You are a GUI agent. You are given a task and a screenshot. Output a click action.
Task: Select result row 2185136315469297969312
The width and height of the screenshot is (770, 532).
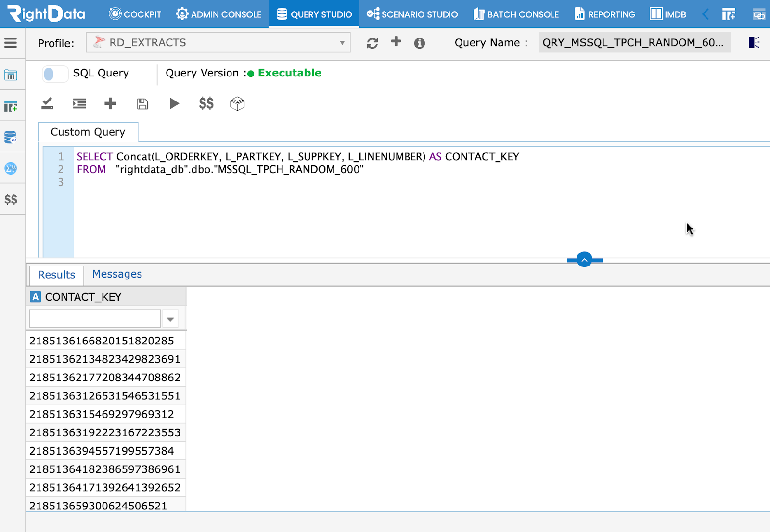point(106,414)
